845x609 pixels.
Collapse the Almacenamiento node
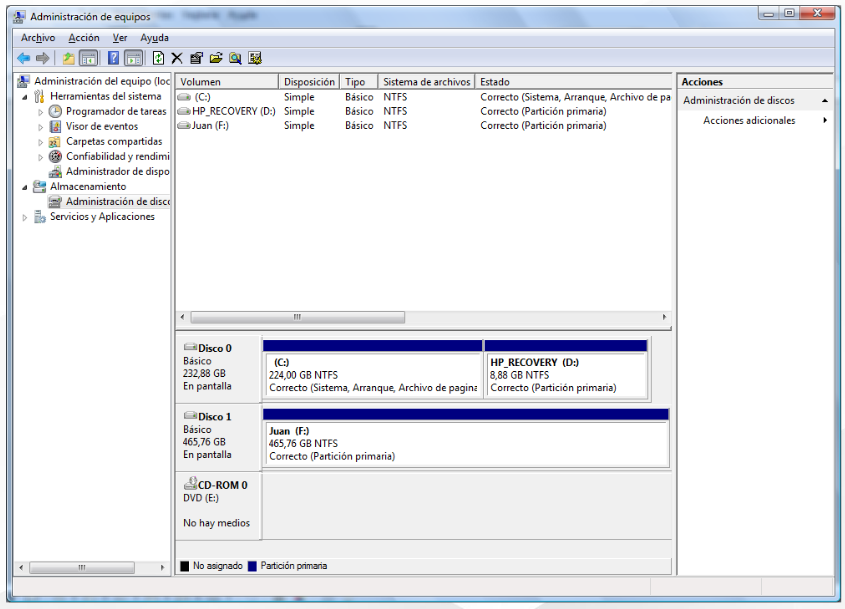click(x=25, y=187)
